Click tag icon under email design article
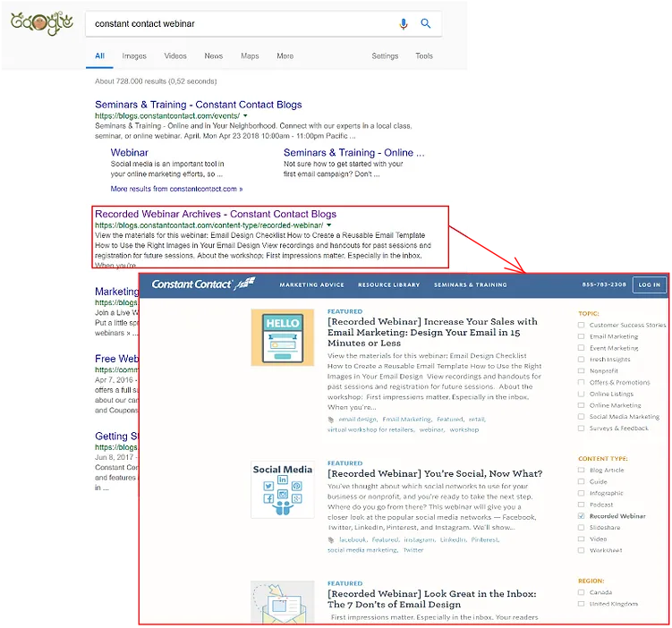The height and width of the screenshot is (628, 672). (x=331, y=420)
